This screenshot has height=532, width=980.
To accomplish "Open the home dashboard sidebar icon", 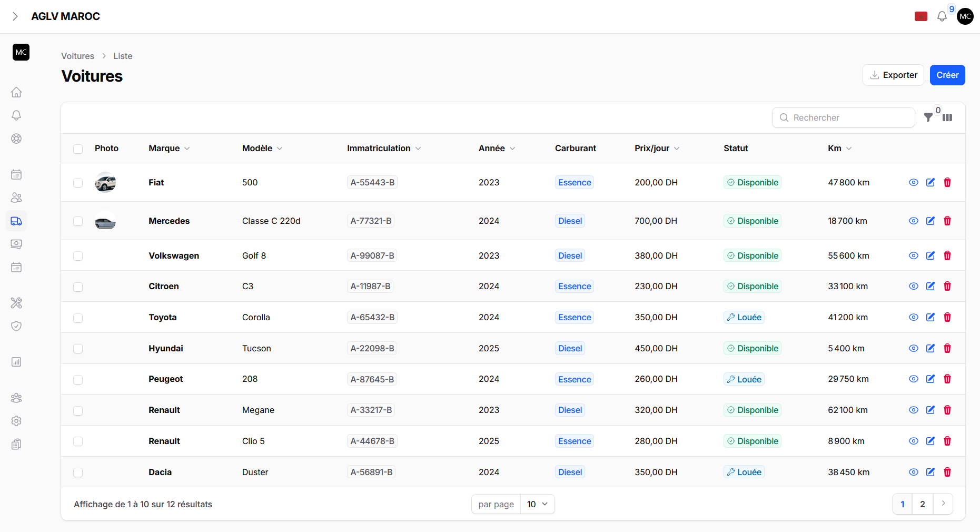I will [x=16, y=92].
